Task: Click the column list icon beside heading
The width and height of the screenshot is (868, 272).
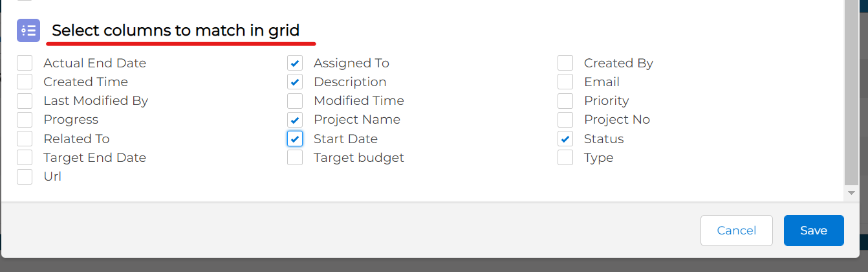Action: tap(28, 30)
